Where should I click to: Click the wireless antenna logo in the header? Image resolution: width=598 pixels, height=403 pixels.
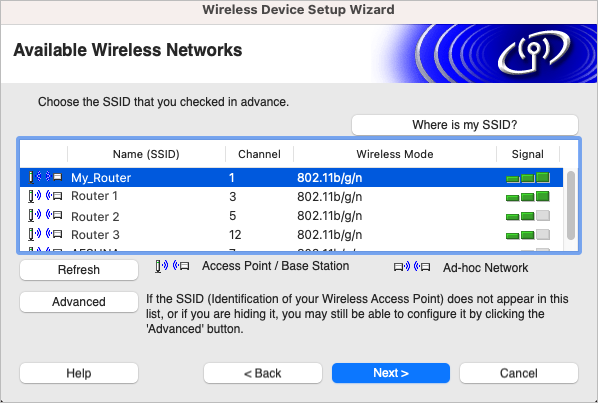pyautogui.click(x=535, y=53)
